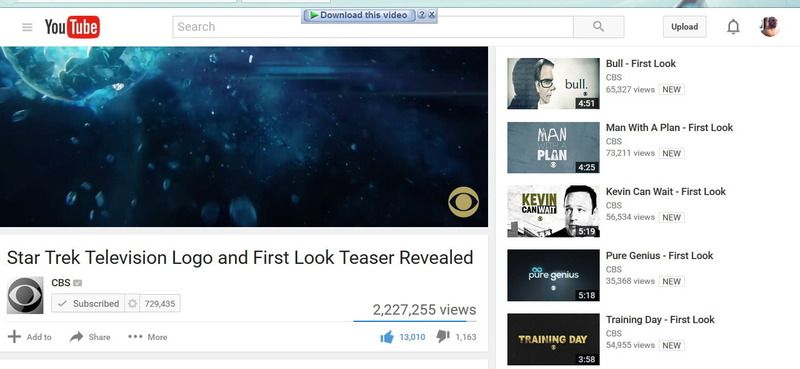Go to the YouTube logo homepage
Viewport: 800px width, 369px height.
(72, 27)
